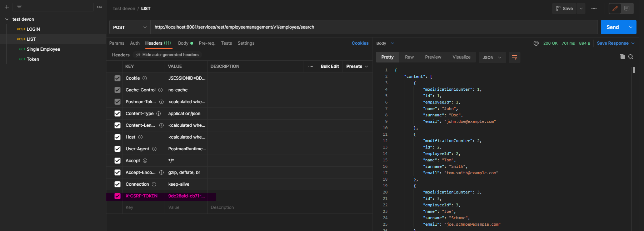Open the JSON format dropdown
This screenshot has width=644, height=231.
pyautogui.click(x=492, y=57)
